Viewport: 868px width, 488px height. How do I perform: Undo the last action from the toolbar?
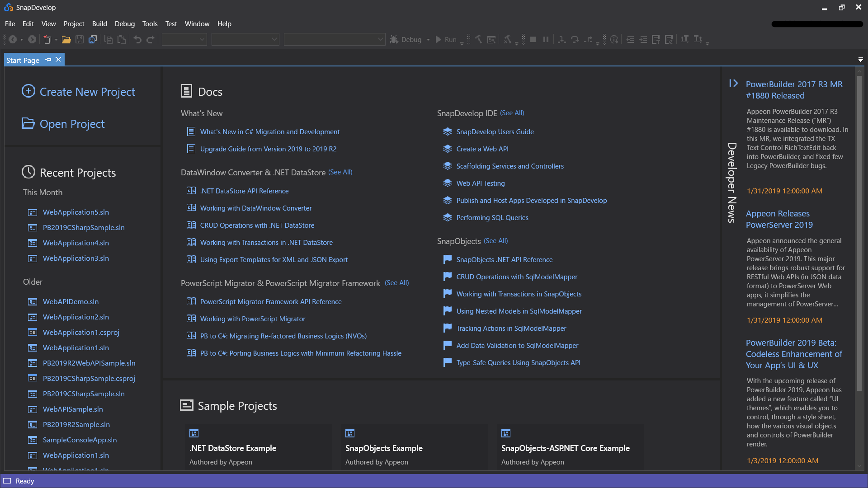[x=137, y=39]
